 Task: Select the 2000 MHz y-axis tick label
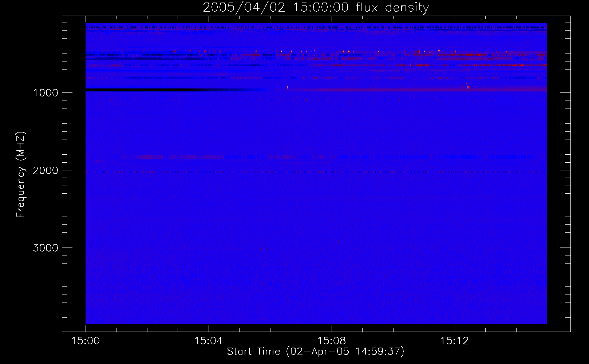click(46, 170)
